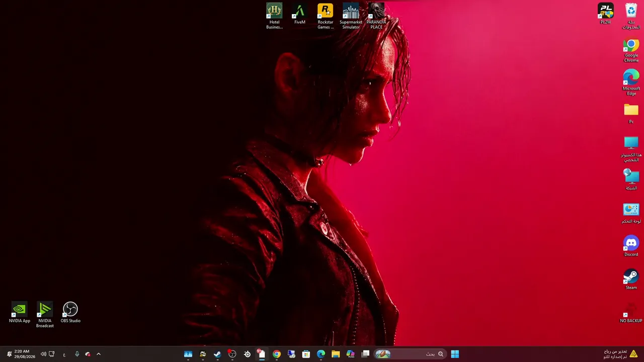Click the Steam icon in the taskbar
The height and width of the screenshot is (362, 644).
217,354
